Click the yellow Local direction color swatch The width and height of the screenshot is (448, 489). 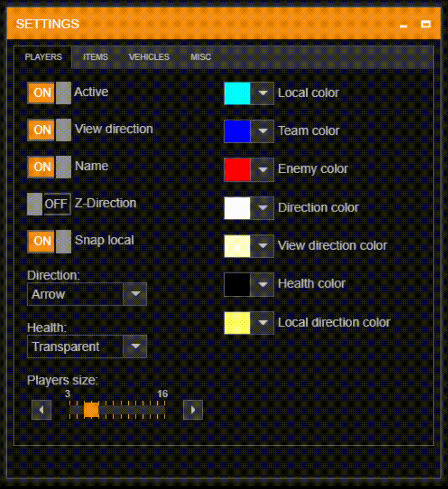tap(237, 323)
